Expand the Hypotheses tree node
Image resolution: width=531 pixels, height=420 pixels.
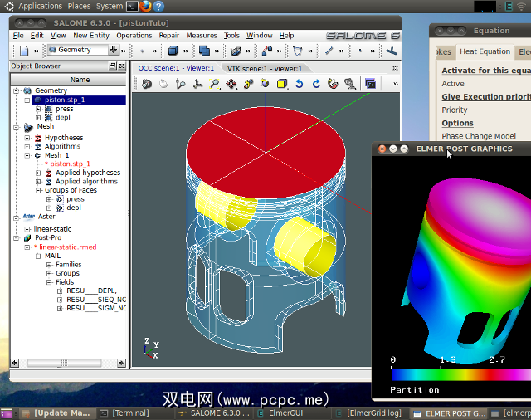(27, 138)
